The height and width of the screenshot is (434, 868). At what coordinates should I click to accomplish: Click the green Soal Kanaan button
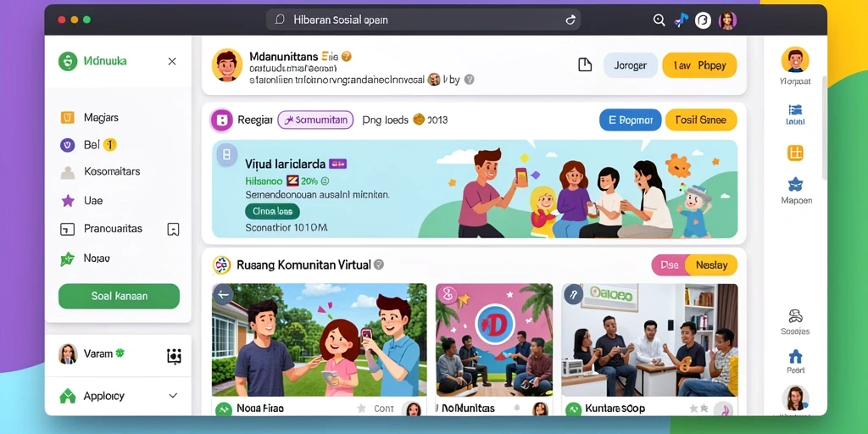click(119, 296)
